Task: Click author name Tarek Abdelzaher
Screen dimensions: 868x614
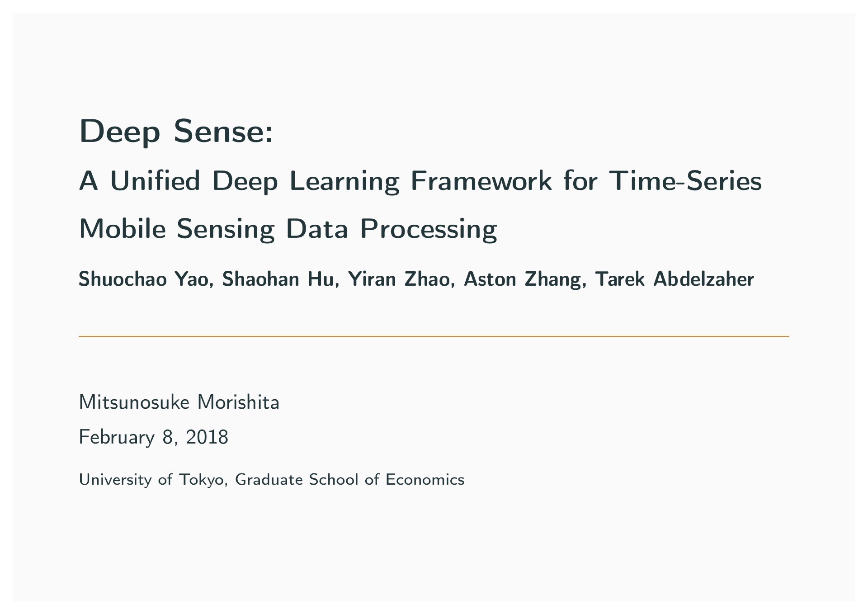Action: pyautogui.click(x=675, y=279)
